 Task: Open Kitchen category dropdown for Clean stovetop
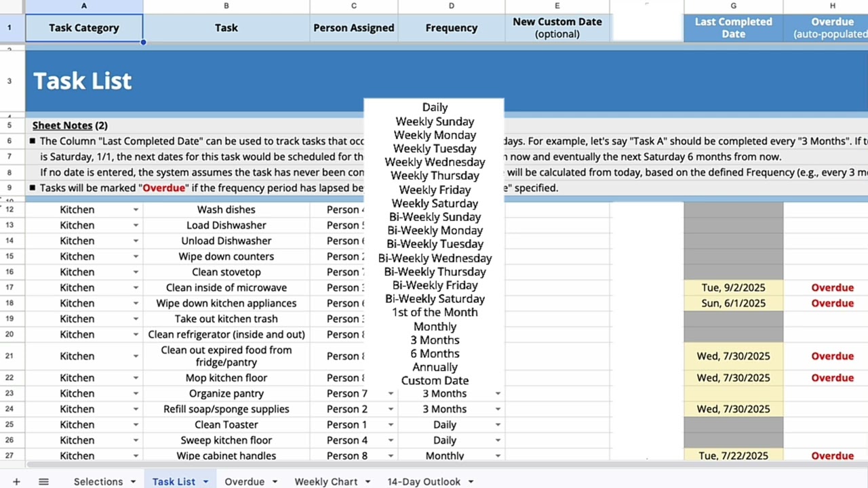pyautogui.click(x=136, y=272)
